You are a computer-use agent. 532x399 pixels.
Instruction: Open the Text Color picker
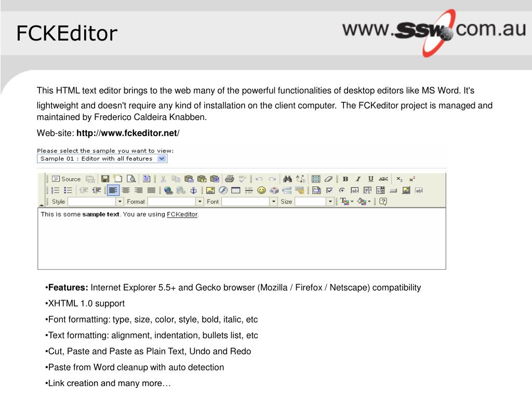(347, 202)
